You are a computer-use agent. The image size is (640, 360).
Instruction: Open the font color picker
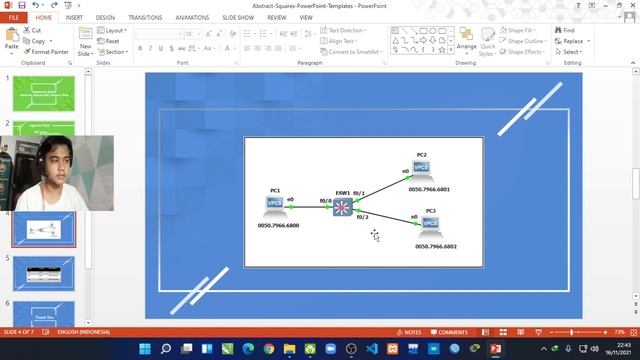click(x=229, y=48)
